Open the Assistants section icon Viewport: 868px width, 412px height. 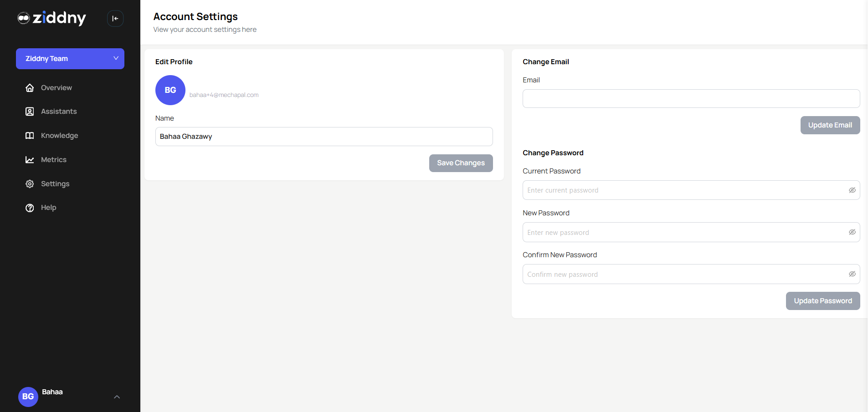tap(30, 112)
